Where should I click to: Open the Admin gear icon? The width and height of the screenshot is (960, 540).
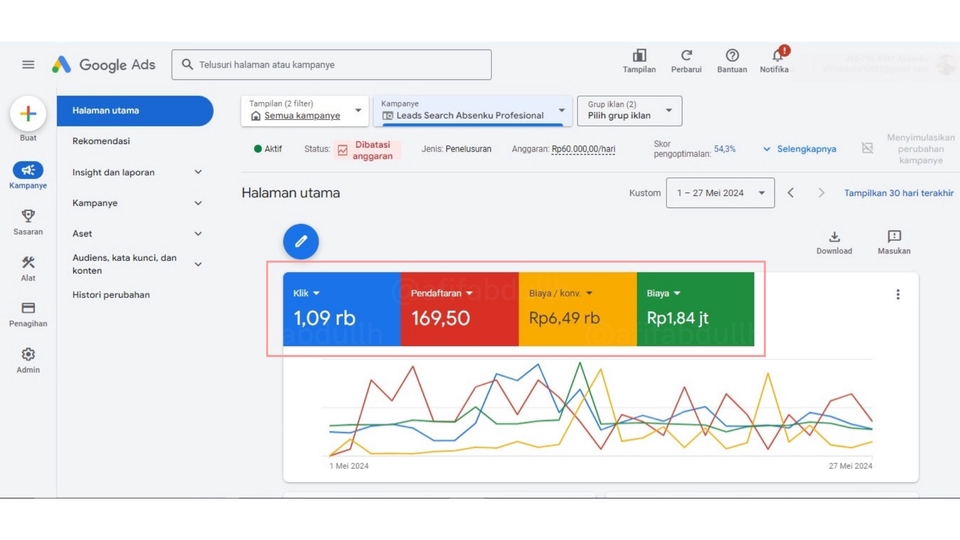click(28, 355)
